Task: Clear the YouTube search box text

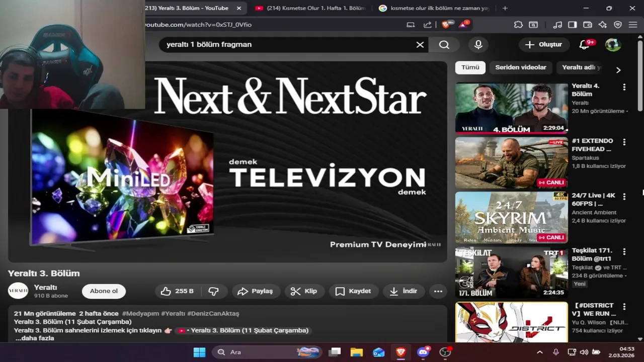Action: coord(420,45)
